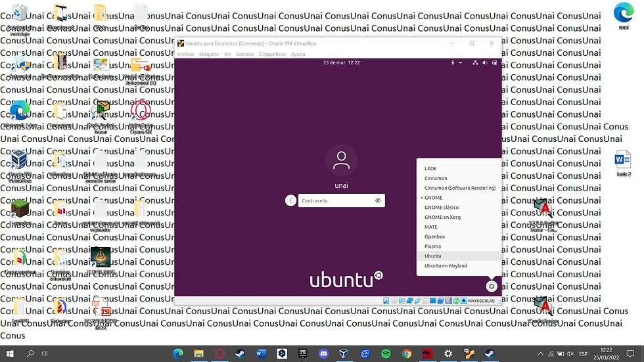Toggle password visibility eye icon
Screen dimensions: 644x362
pos(378,200)
